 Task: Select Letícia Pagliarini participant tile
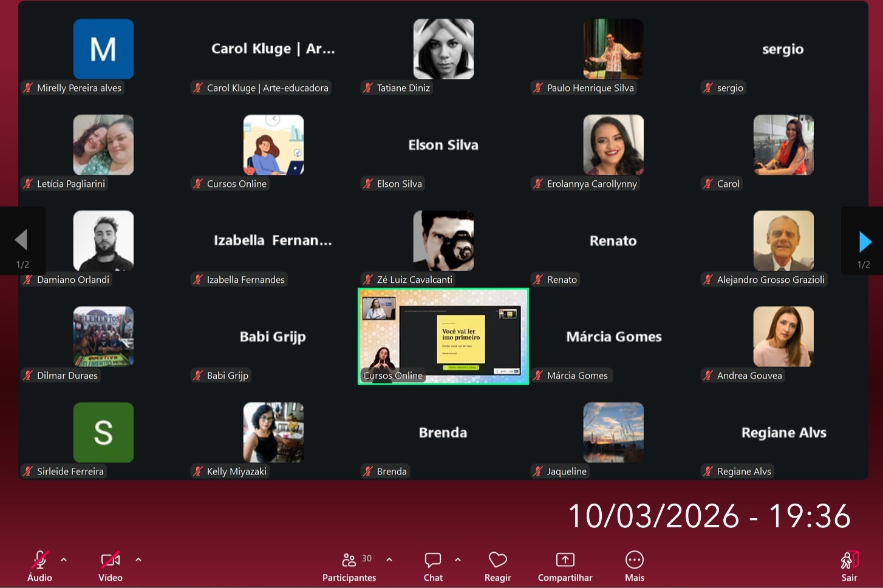click(x=103, y=144)
